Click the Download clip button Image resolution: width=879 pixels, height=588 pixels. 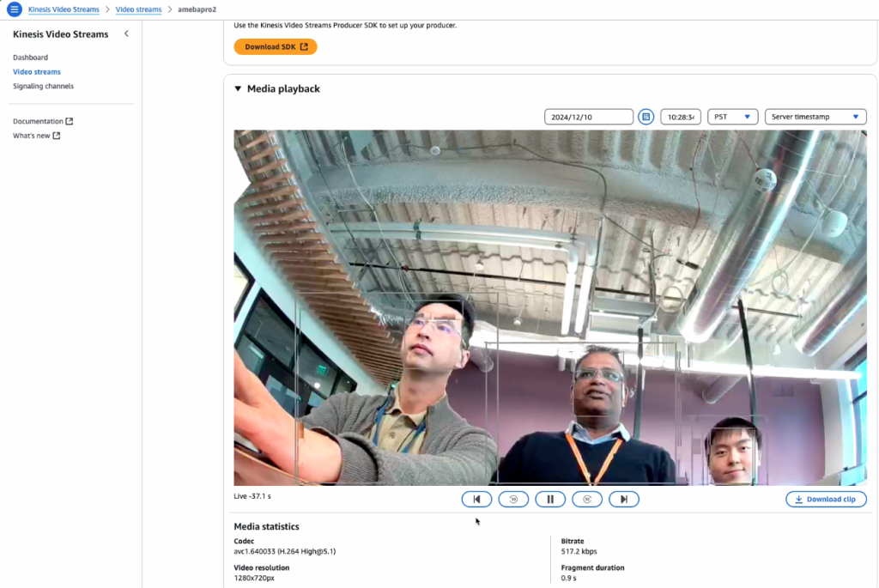[x=826, y=499]
